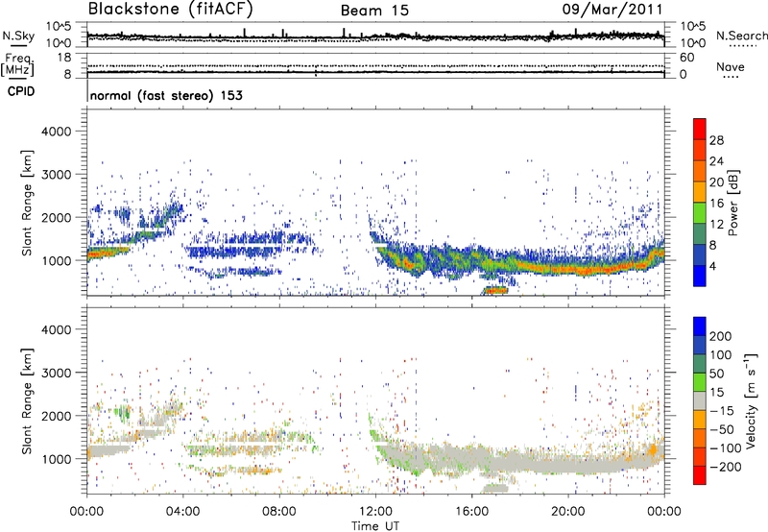This screenshot has height=532, width=768.
Task: Click the 04:00 time axis tick label
Action: 182,512
